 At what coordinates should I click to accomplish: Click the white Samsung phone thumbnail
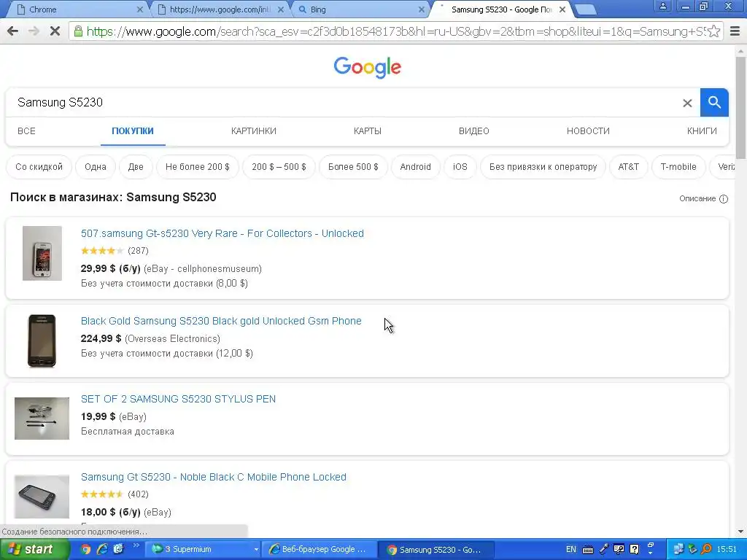pos(42,253)
